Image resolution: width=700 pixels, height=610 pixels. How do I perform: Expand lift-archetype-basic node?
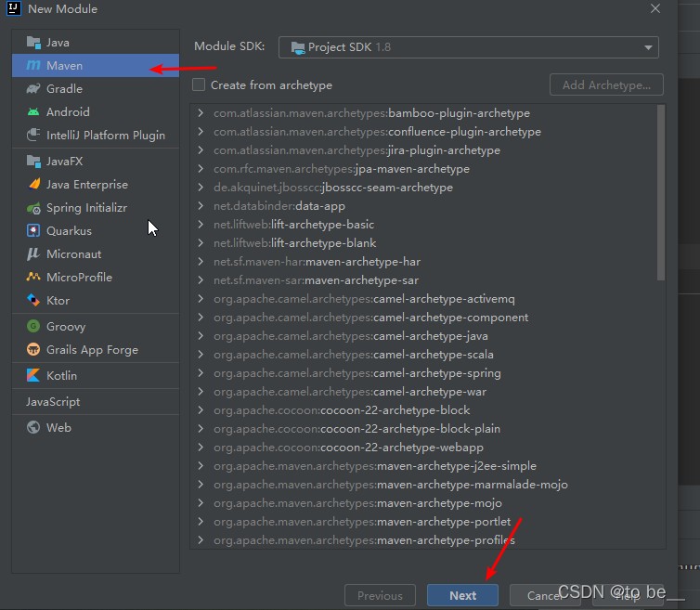pos(201,224)
